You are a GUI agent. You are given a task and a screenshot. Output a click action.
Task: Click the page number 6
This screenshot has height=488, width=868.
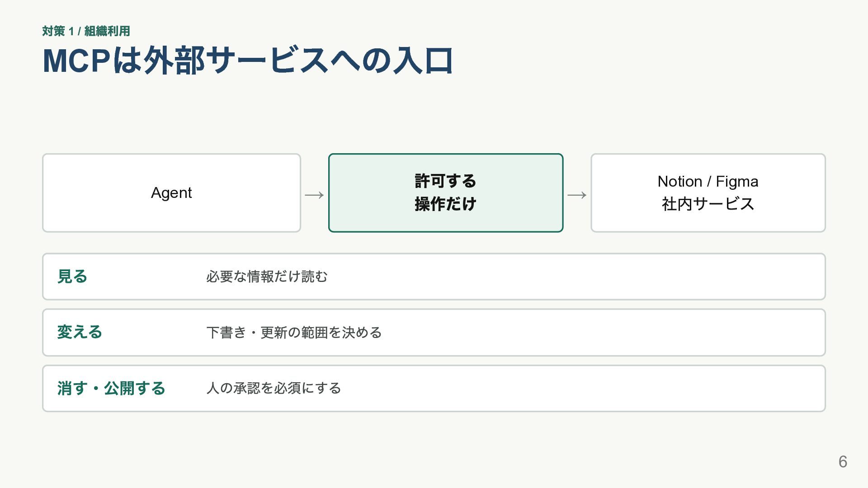point(843,462)
